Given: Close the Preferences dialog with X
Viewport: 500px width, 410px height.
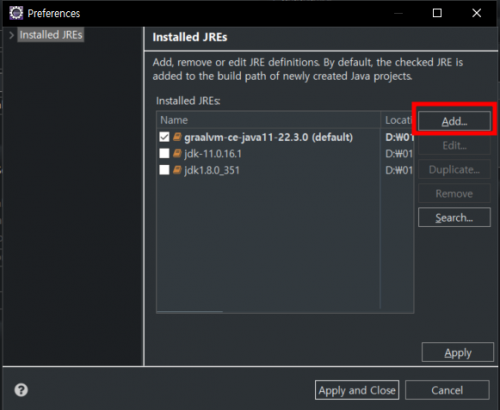Looking at the screenshot, I should (477, 13).
